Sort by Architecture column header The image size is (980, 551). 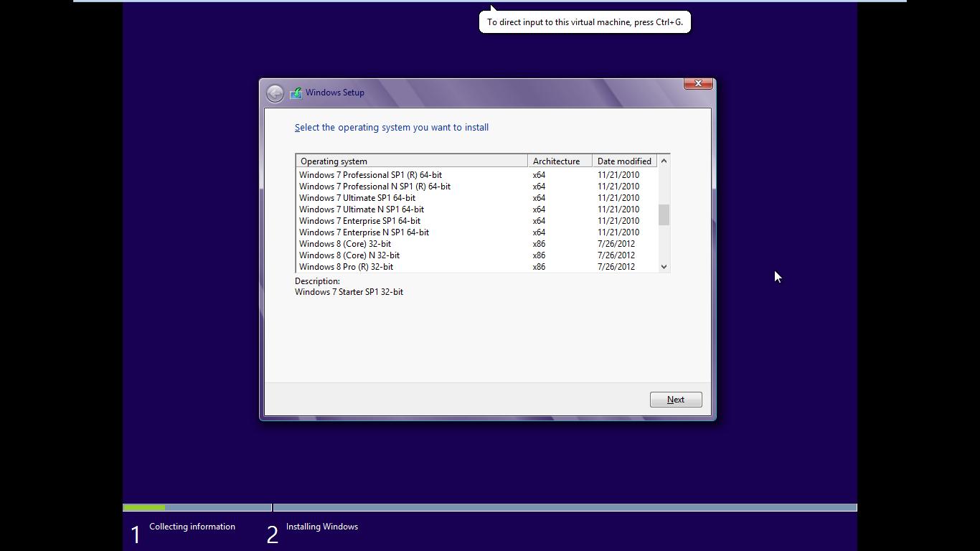click(560, 161)
